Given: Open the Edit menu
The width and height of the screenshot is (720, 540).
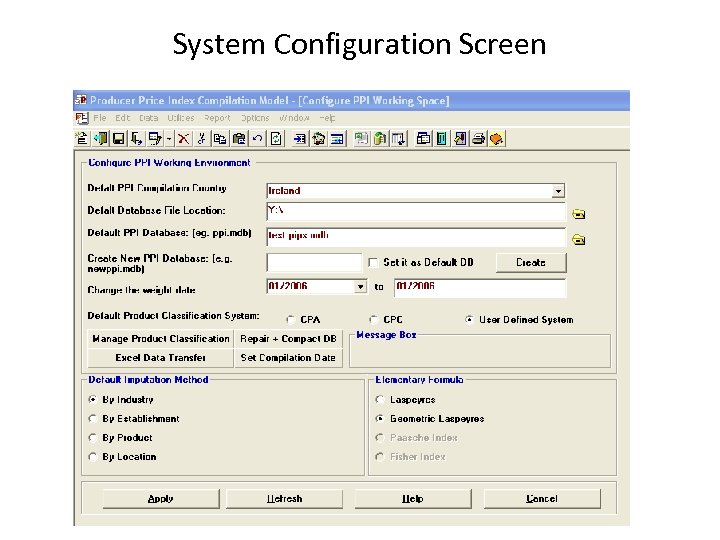Looking at the screenshot, I should (x=123, y=118).
